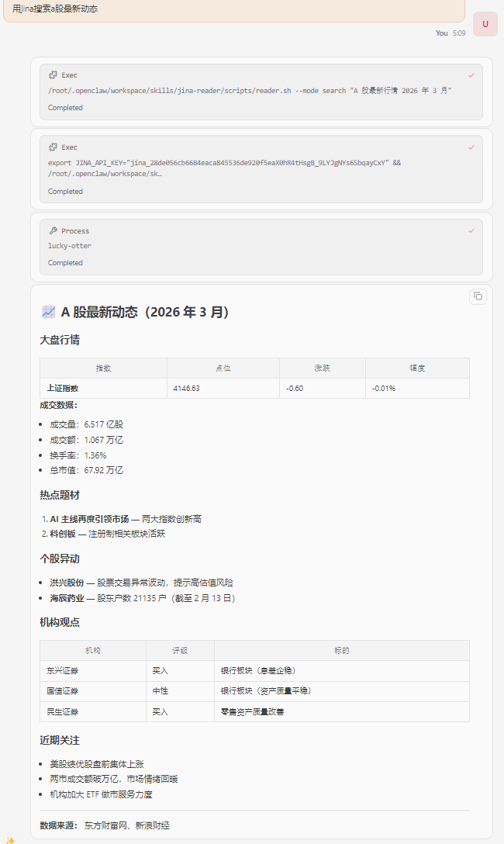
Task: Click the 指数 column header in index table
Action: click(103, 368)
